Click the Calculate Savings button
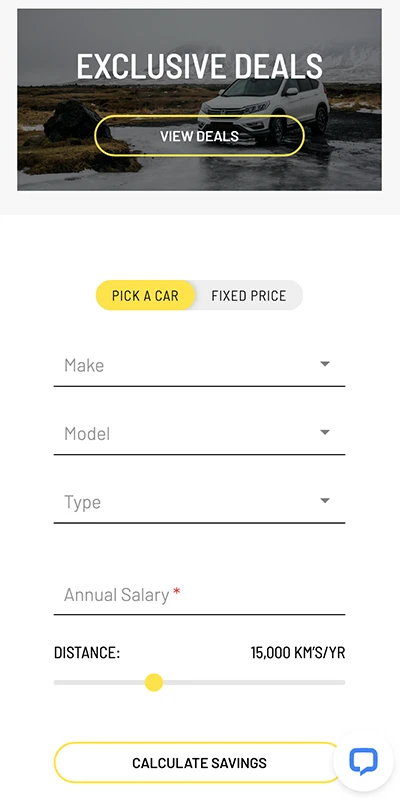Viewport: 400px width, 803px height. (x=199, y=763)
